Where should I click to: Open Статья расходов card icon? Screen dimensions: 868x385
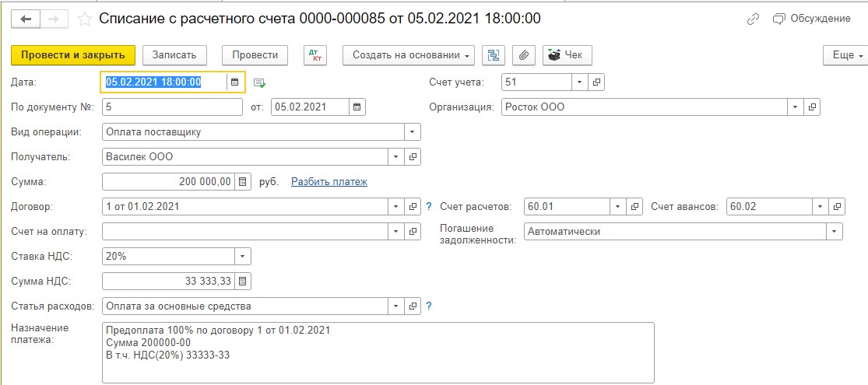pyautogui.click(x=413, y=306)
